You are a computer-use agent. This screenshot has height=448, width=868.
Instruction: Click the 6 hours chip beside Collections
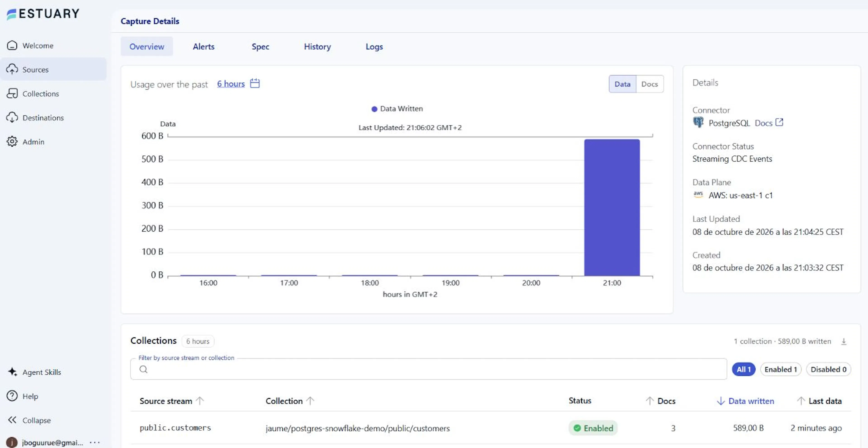pos(198,341)
